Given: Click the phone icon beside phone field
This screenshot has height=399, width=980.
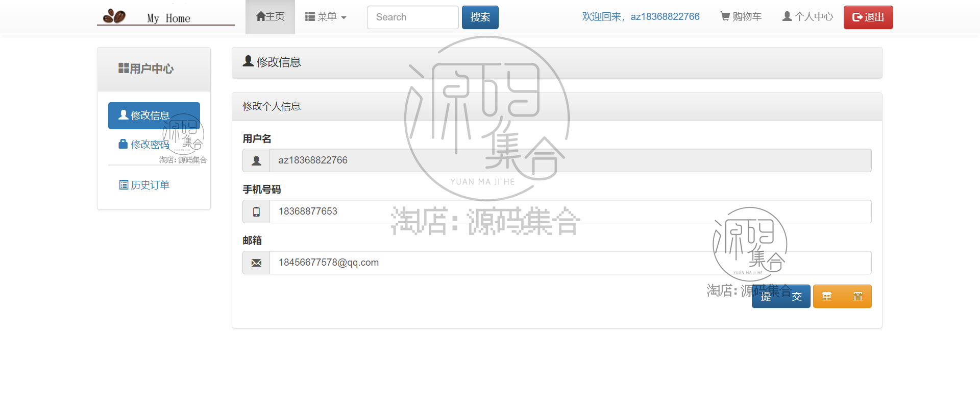Looking at the screenshot, I should click(256, 212).
